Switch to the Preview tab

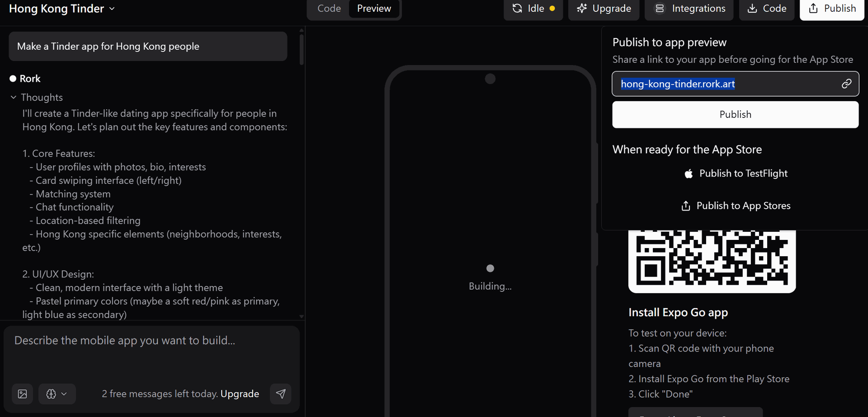click(374, 9)
